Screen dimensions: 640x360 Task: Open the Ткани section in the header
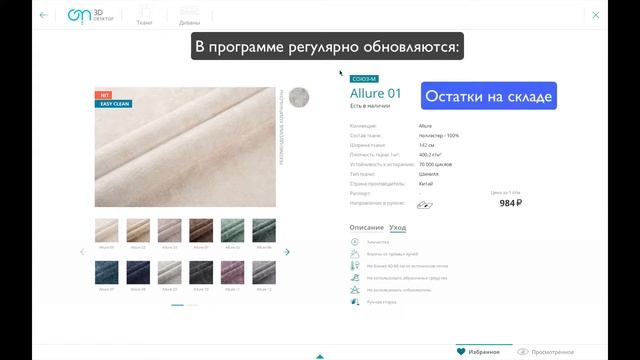point(144,16)
